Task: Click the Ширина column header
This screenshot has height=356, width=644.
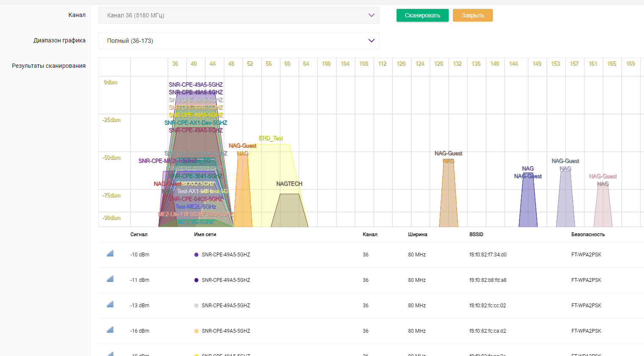Action: pos(418,234)
